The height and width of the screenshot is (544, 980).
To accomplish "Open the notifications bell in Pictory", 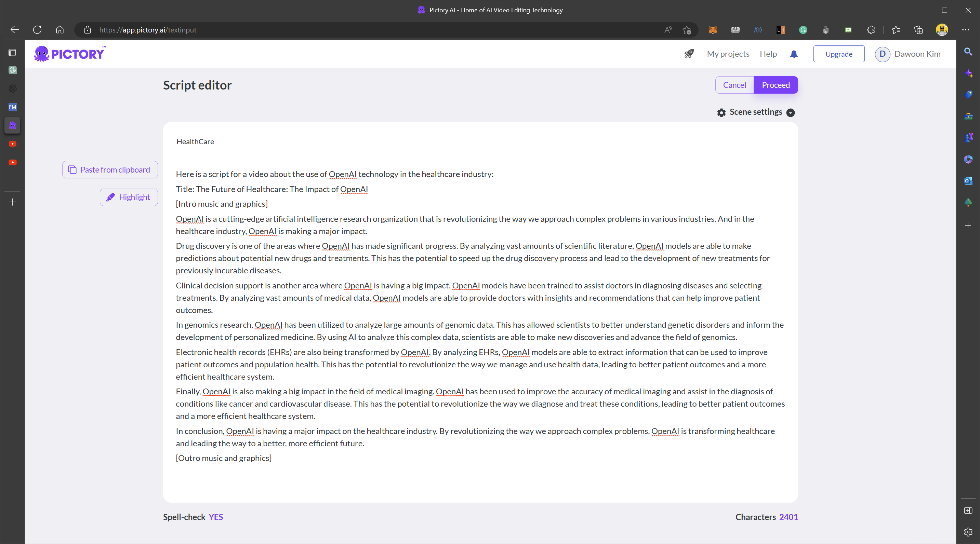I will (x=794, y=54).
